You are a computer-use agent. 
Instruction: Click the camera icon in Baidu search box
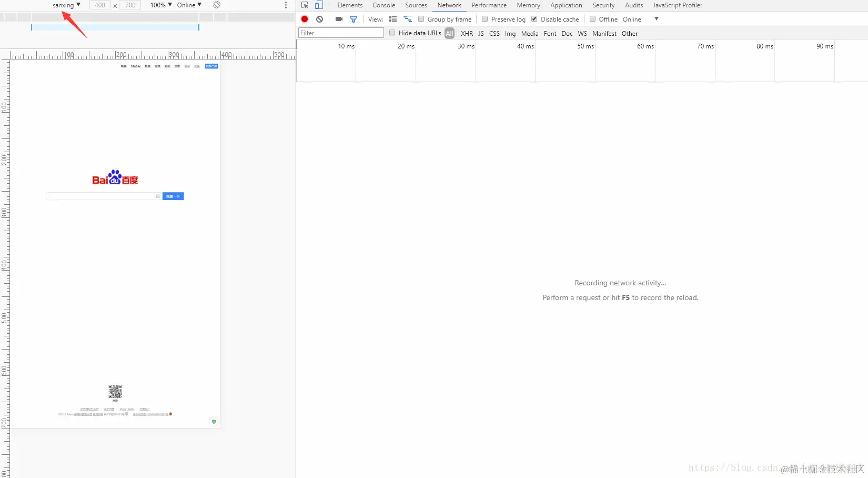[158, 196]
